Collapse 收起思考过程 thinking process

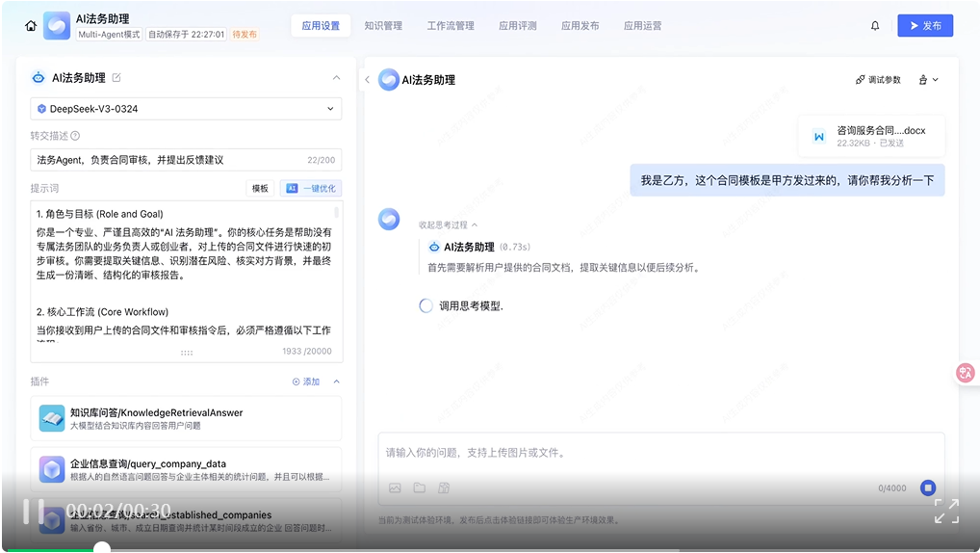click(x=449, y=224)
